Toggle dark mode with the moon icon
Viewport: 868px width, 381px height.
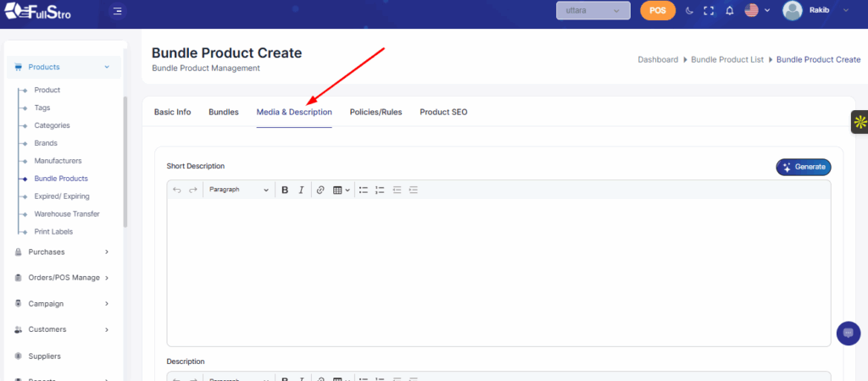tap(689, 11)
